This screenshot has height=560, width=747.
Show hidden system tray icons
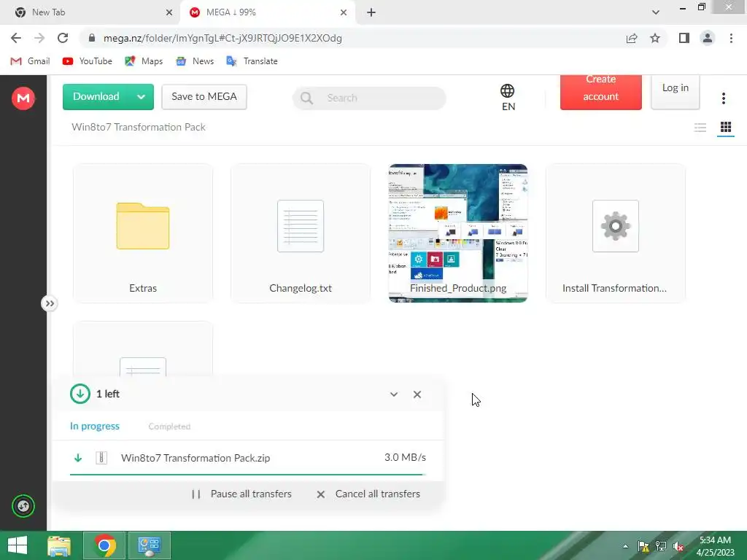pyautogui.click(x=625, y=546)
